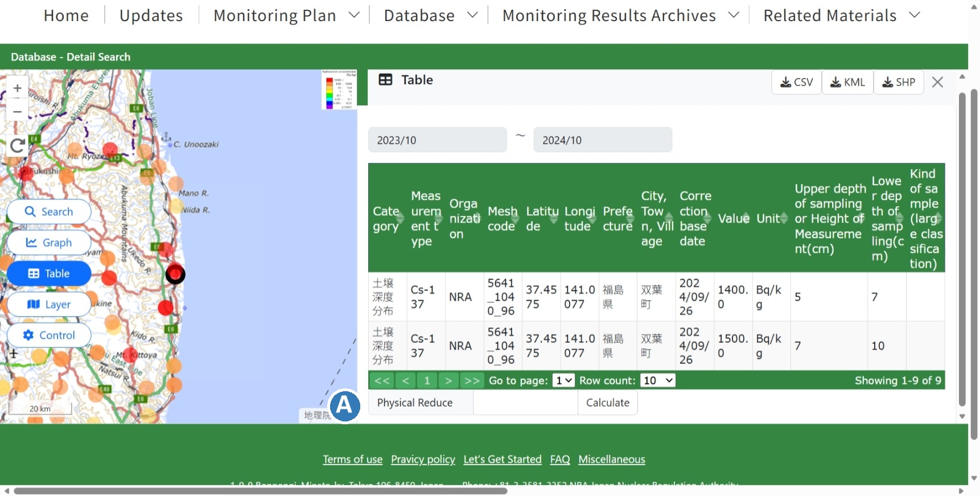Click the selected black-ringed map marker

pos(175,274)
